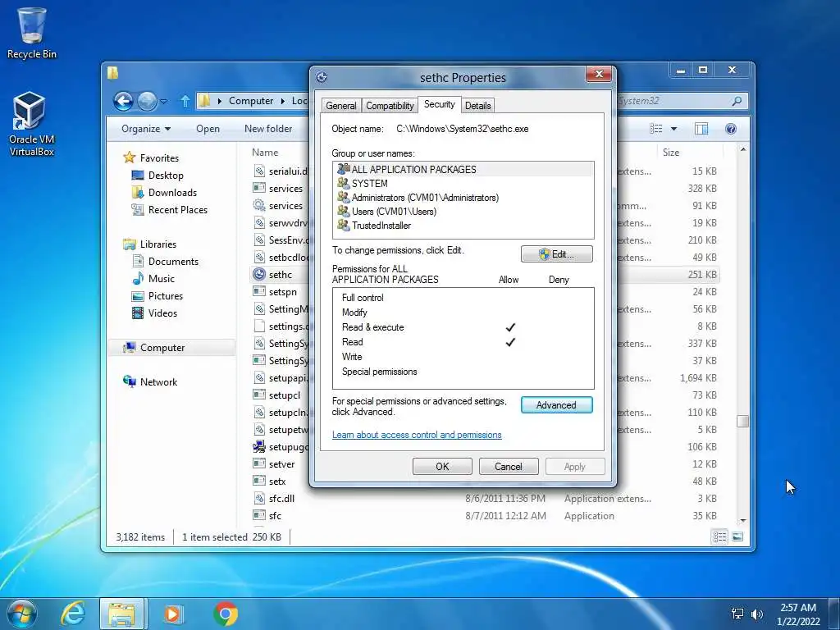Select the Security tab
Image resolution: width=840 pixels, height=630 pixels.
pyautogui.click(x=440, y=104)
